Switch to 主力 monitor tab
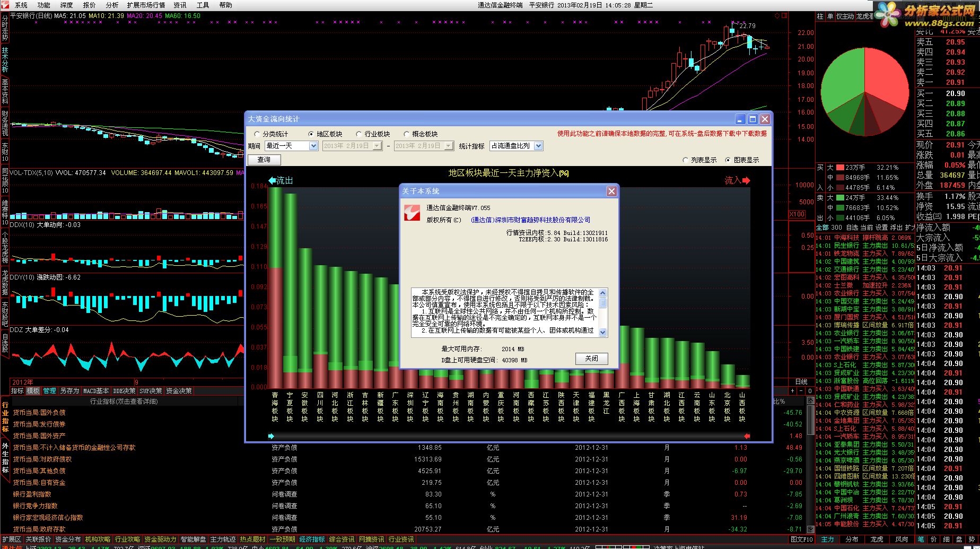 click(x=827, y=539)
